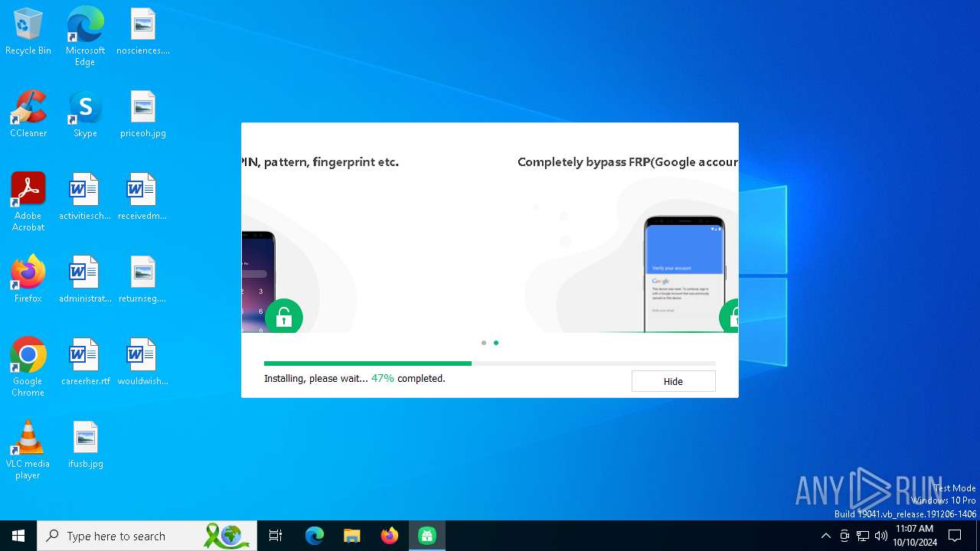Click the "47%" progress percentage text
Viewport: 980px width, 551px height.
click(x=382, y=378)
